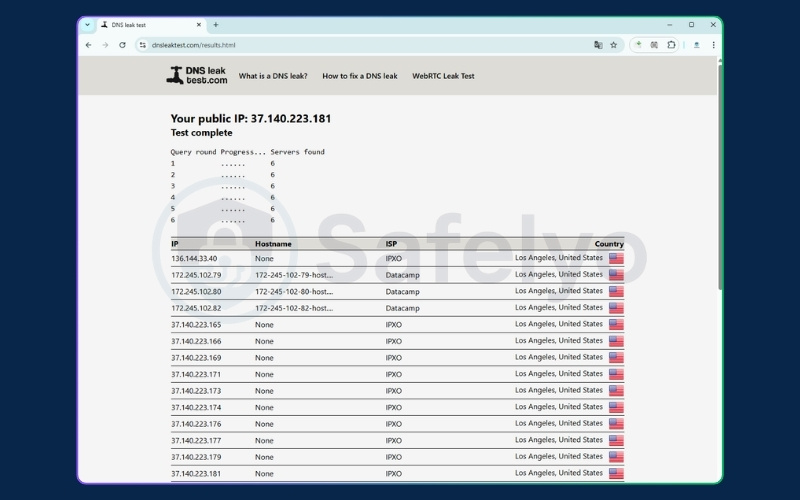This screenshot has width=800, height=500.
Task: Click the US flag in the 37.140.223.169 row
Action: 616,358
